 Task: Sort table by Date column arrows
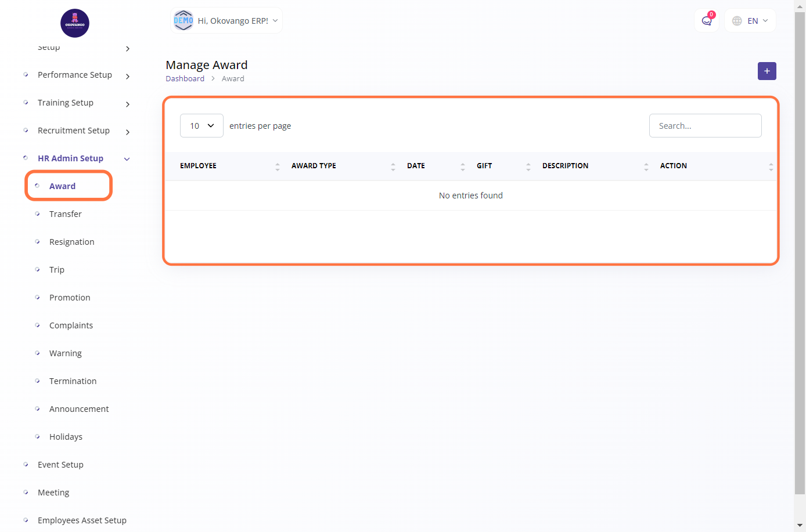coord(463,167)
